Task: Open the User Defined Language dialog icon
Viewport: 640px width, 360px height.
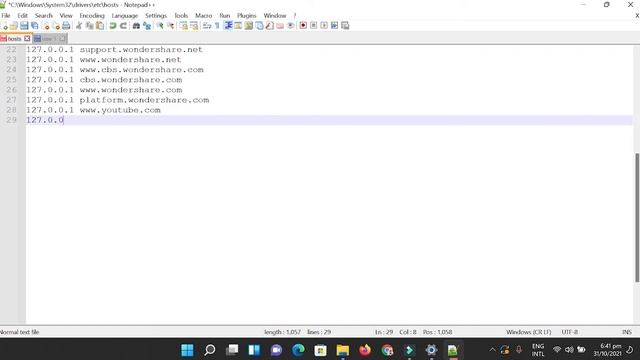Action: click(238, 26)
